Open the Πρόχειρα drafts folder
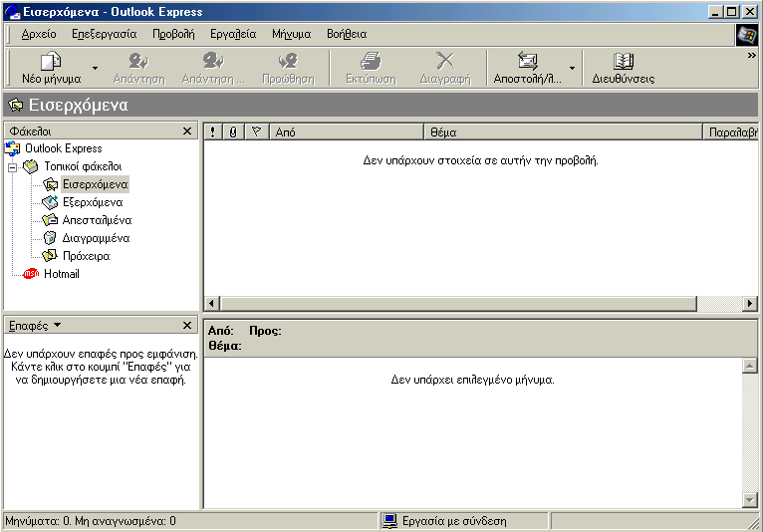763x532 pixels. coord(86,256)
